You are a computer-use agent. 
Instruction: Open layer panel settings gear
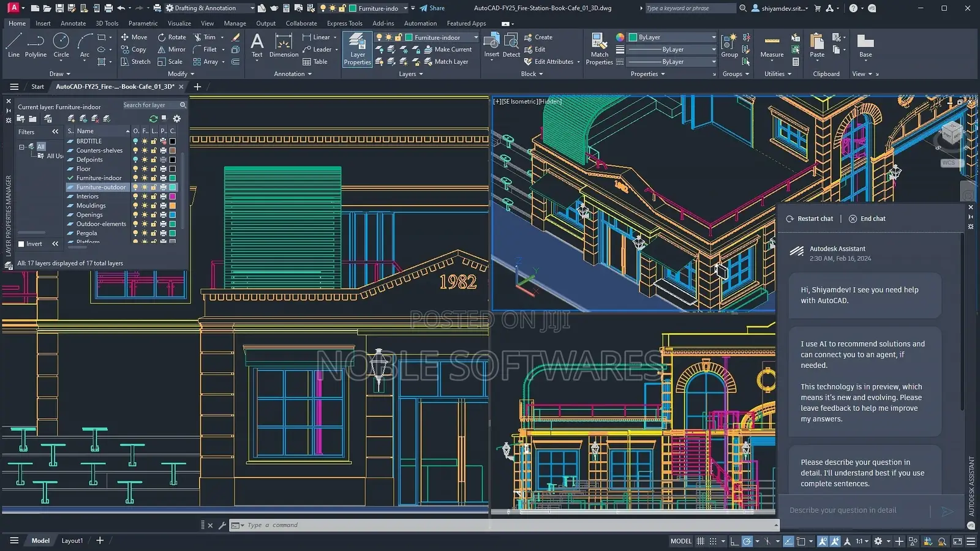pos(177,119)
